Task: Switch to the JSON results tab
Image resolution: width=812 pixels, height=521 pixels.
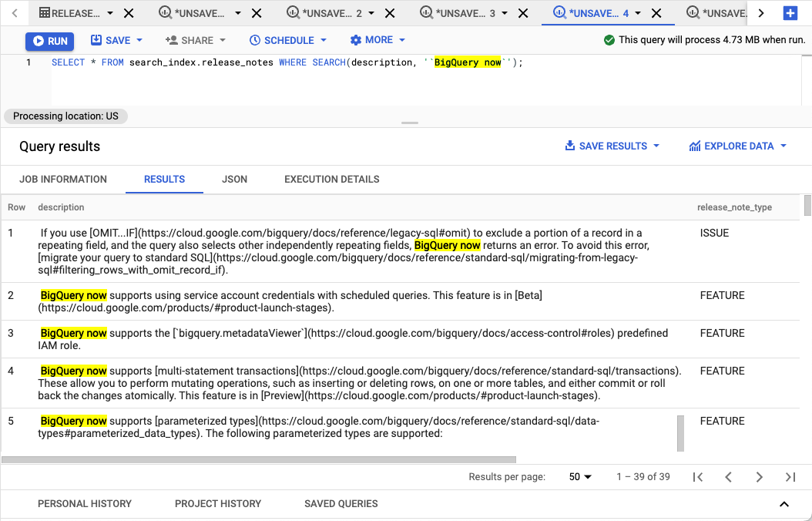Action: coord(234,179)
